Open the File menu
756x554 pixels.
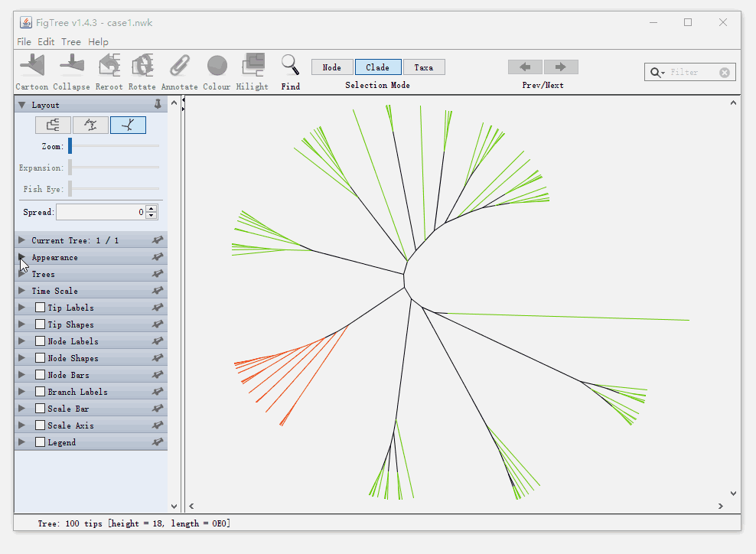click(x=24, y=42)
